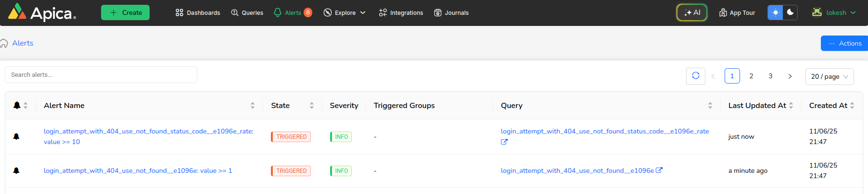The image size is (868, 194).
Task: Go to the Integrations page
Action: click(401, 13)
